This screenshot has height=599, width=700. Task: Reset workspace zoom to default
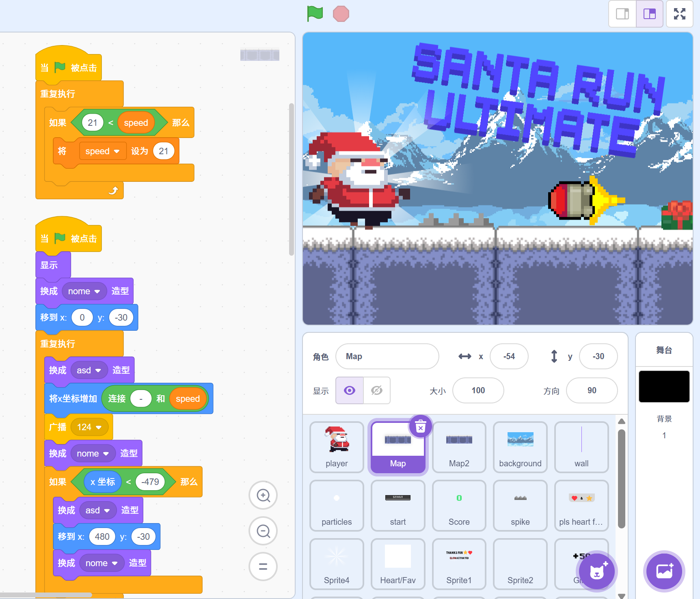tap(263, 567)
